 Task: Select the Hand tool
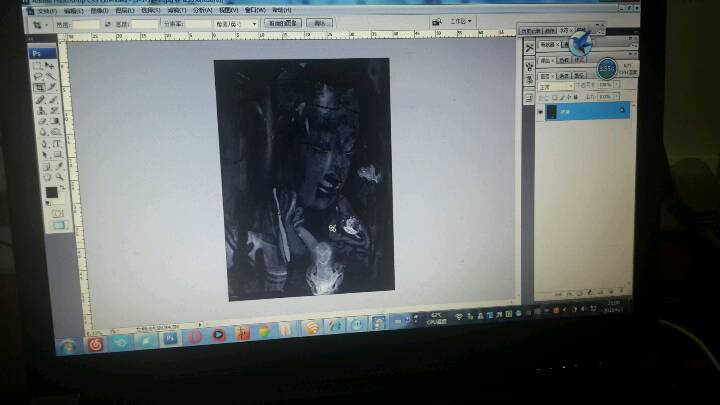(x=47, y=177)
